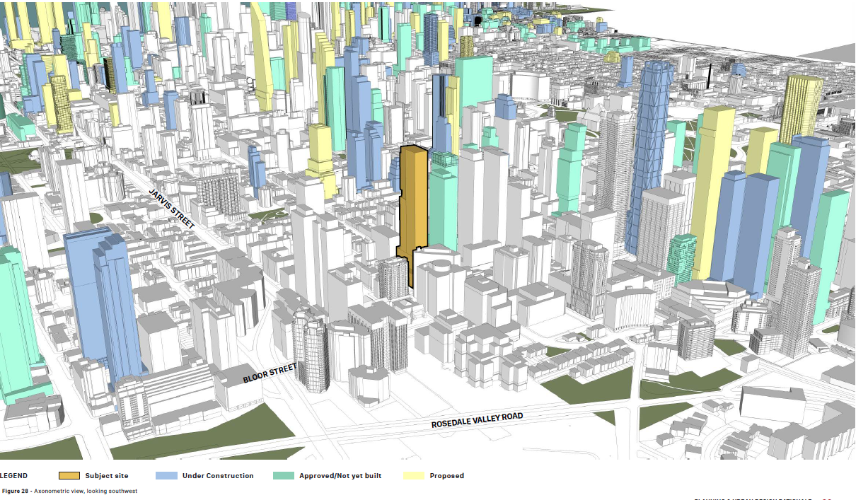Click the Subject site orange legend swatch

(x=69, y=475)
